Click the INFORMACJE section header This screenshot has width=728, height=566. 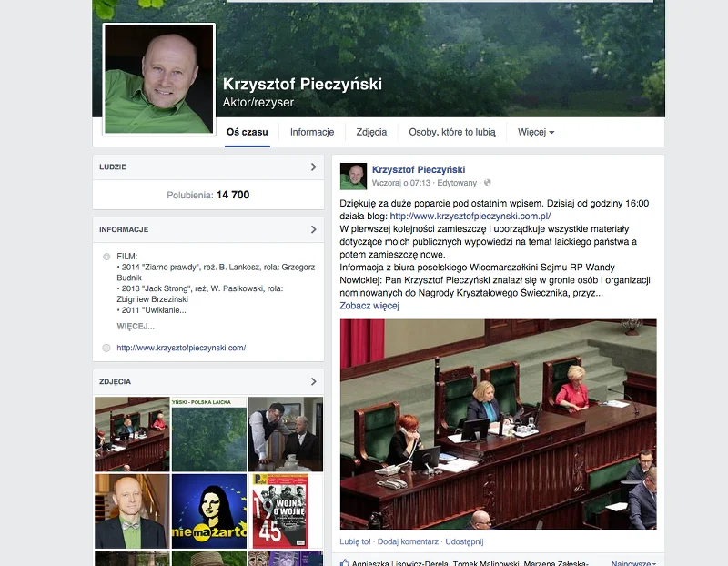tap(208, 229)
